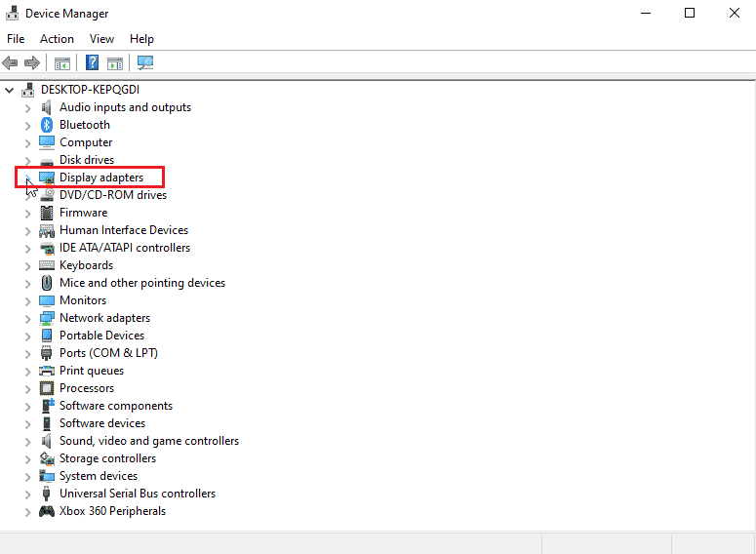Select the Disk drives label
This screenshot has width=756, height=554.
click(87, 160)
